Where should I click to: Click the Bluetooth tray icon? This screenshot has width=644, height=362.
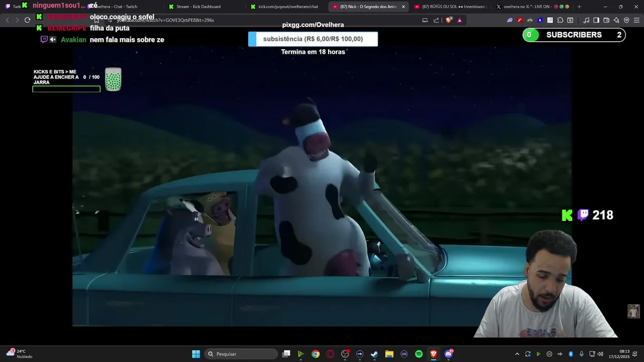(571, 354)
